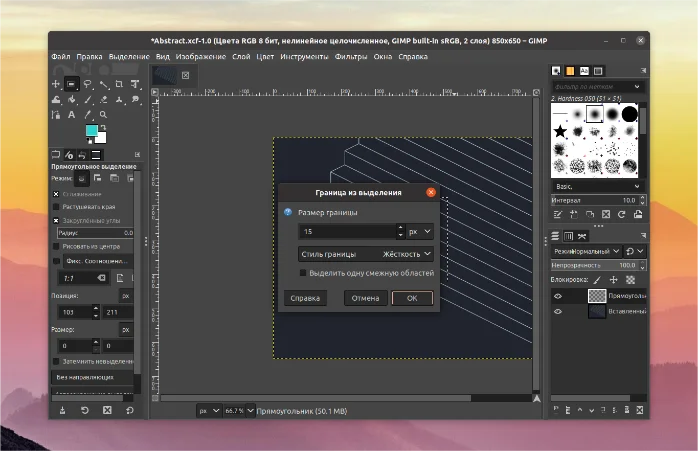Hide the Прямоугольник layer via eye icon
Image resolution: width=698 pixels, height=451 pixels.
click(558, 296)
